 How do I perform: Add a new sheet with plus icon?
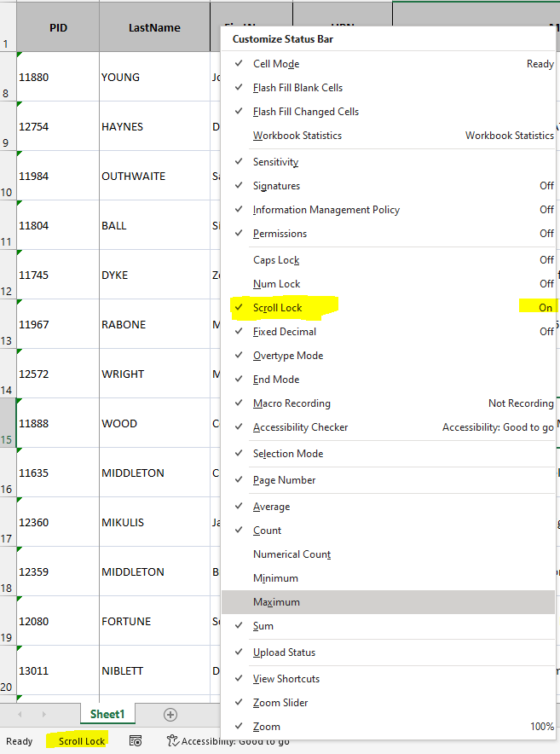170,715
